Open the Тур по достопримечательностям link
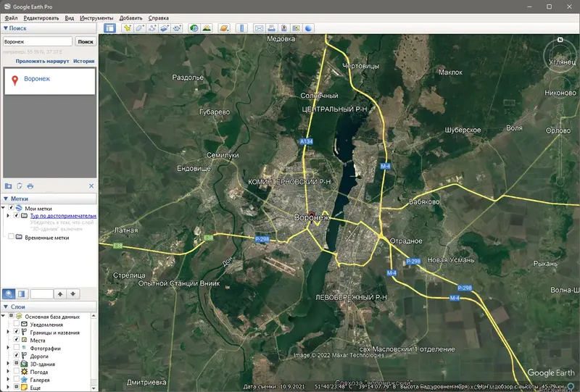Image resolution: width=580 pixels, height=392 pixels. pos(63,216)
